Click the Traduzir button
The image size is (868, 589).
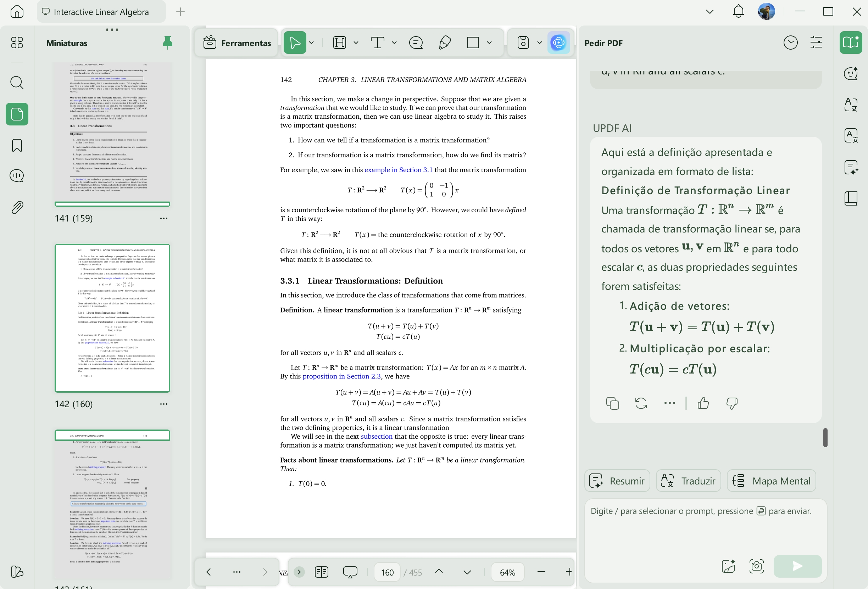tap(688, 481)
